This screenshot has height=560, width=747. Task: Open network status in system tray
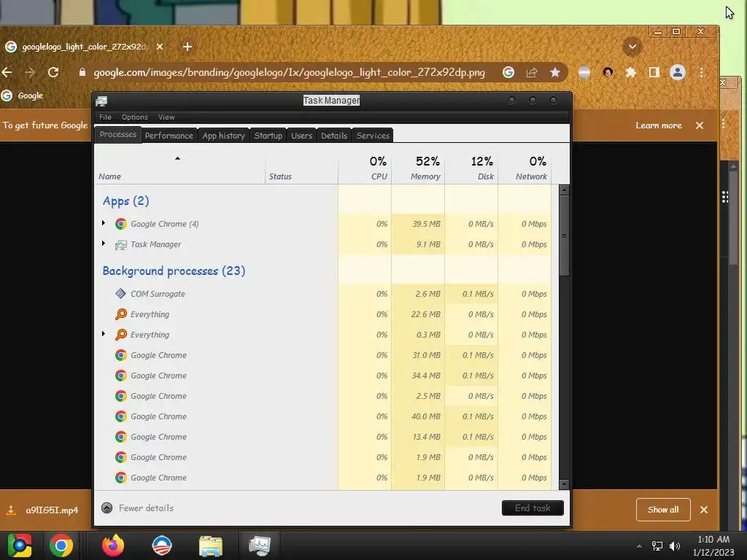[657, 546]
